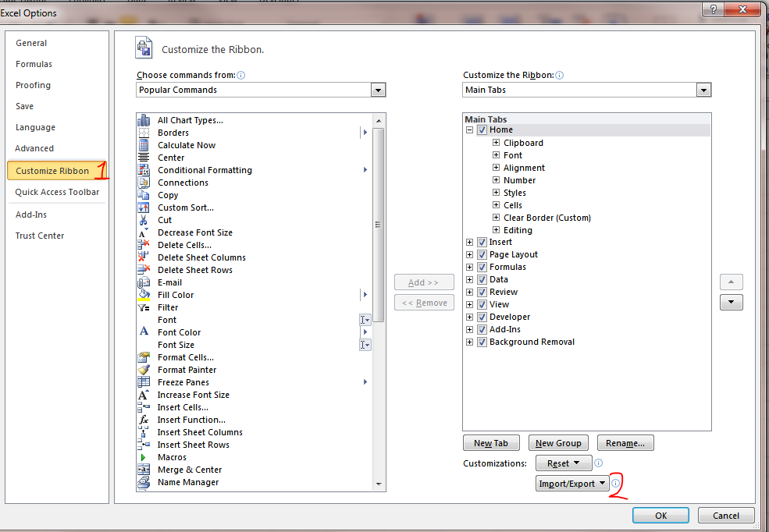Click the info icon next to Import/Export
The height and width of the screenshot is (532, 769).
615,483
